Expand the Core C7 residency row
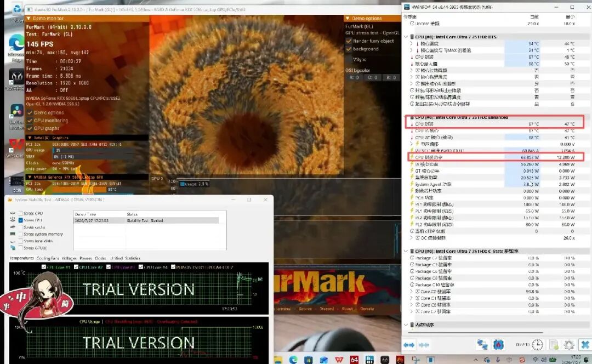Image resolution: width=592 pixels, height=364 pixels. point(412,311)
